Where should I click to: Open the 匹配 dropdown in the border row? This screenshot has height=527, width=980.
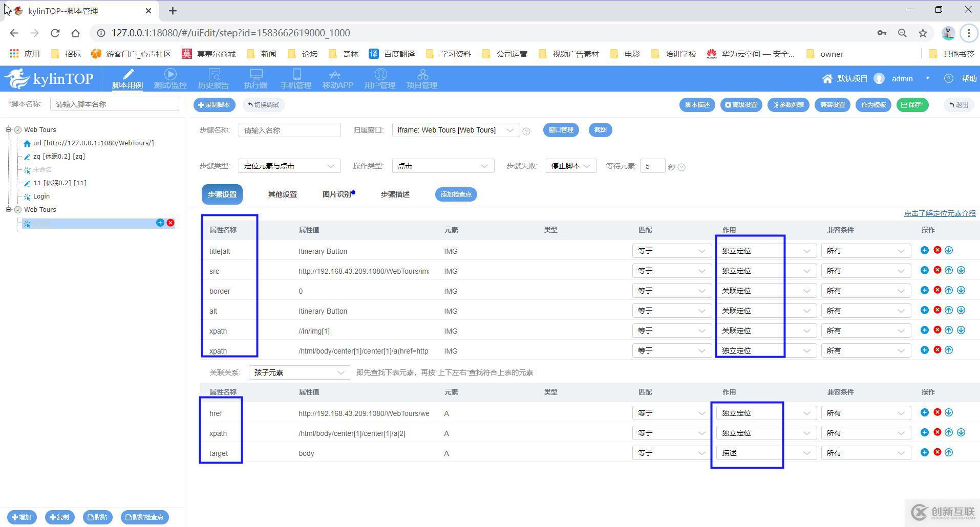671,291
